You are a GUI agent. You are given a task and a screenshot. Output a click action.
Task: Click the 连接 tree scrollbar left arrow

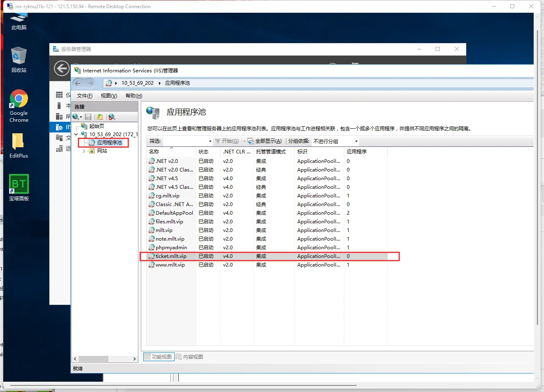(x=75, y=359)
